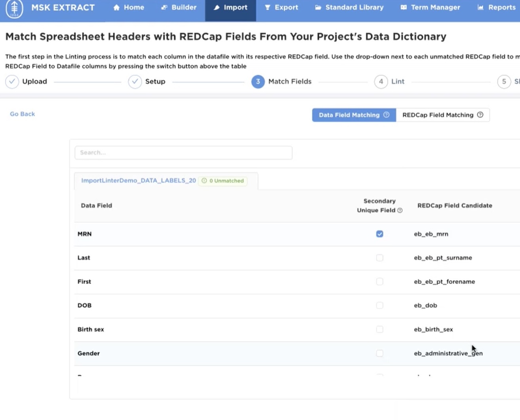Tick the Gender secondary unique field checkbox
This screenshot has width=520, height=420.
[379, 353]
